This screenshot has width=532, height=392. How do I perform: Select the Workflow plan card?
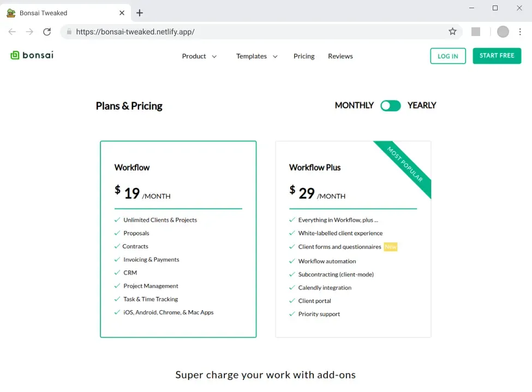tap(178, 239)
